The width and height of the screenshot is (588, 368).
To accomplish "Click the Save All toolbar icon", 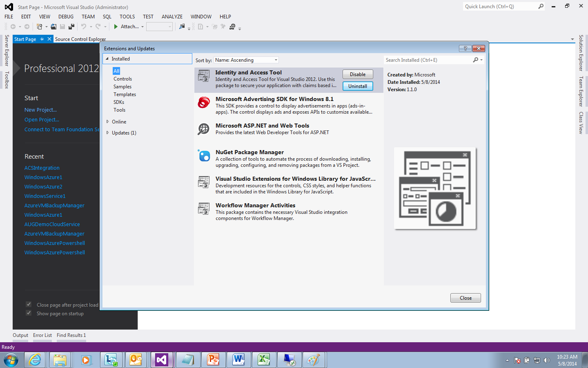I will 71,27.
